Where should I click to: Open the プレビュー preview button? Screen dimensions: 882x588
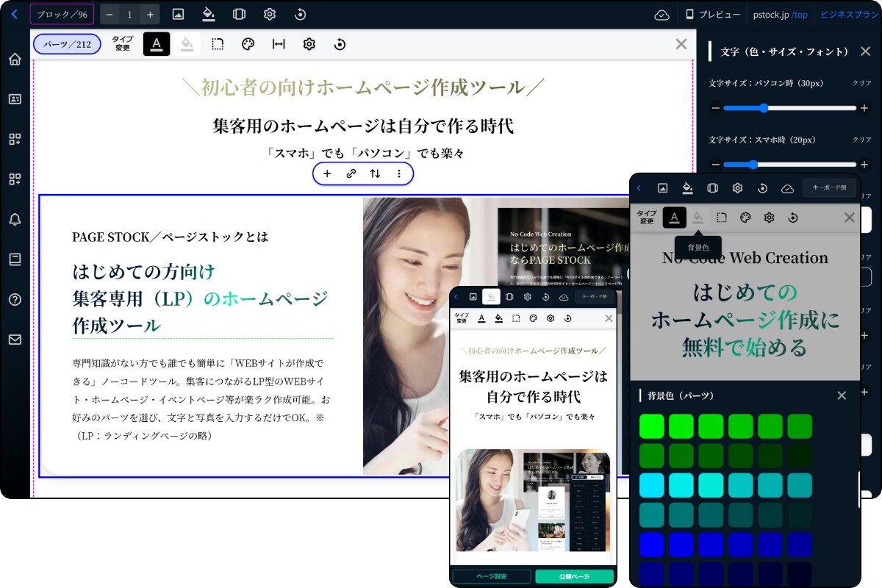713,15
